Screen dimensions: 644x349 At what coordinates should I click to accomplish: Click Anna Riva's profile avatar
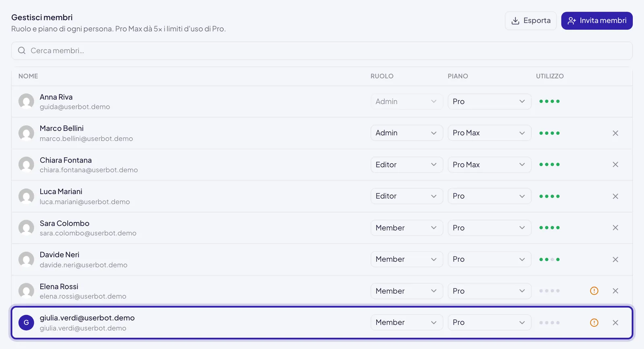point(26,101)
